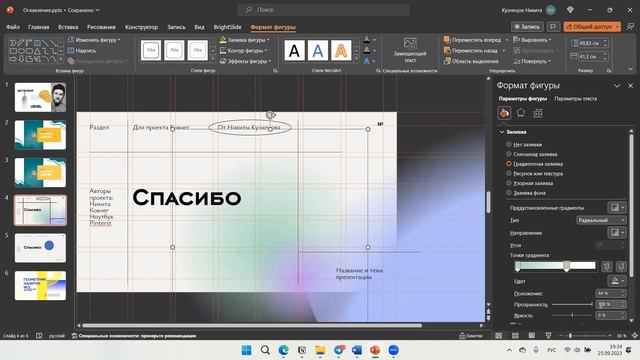Switch to the Конструктор tab
640x360 pixels.
click(x=141, y=27)
